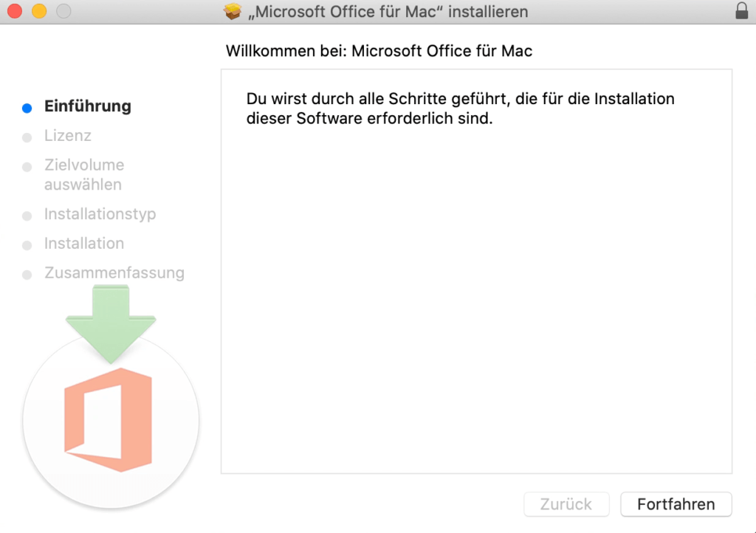Click the Office logo icon
The width and height of the screenshot is (756, 533).
click(108, 419)
